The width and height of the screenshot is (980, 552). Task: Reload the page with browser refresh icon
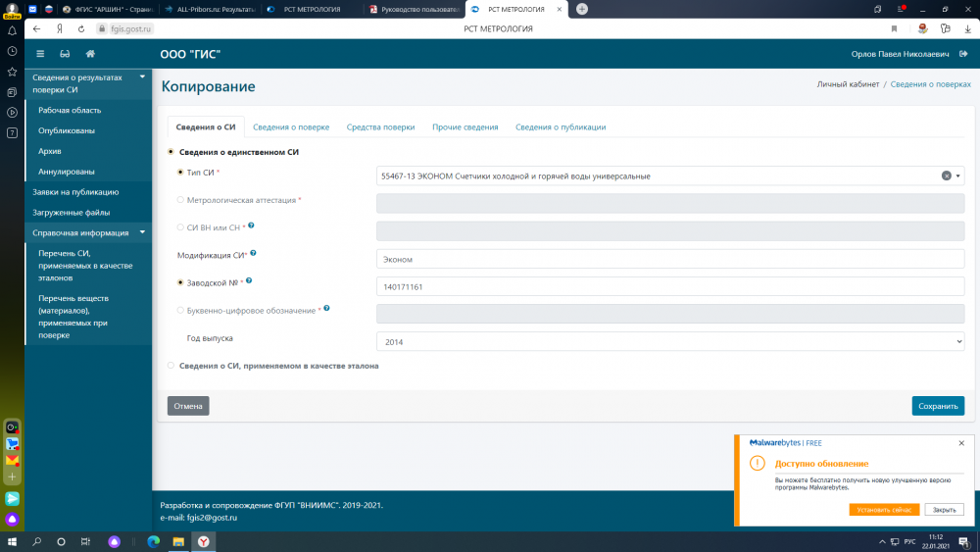pyautogui.click(x=81, y=28)
